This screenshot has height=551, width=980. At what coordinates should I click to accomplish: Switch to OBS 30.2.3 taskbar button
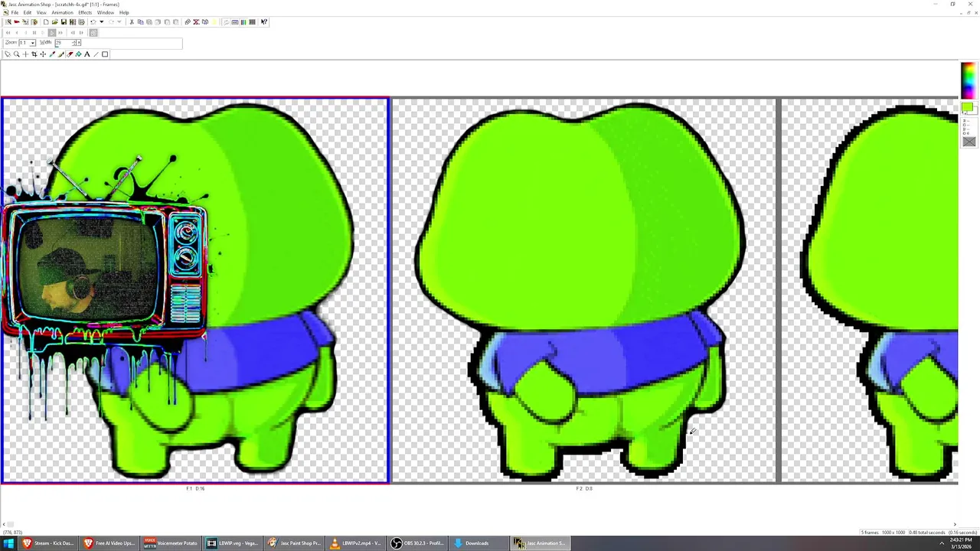(x=417, y=543)
